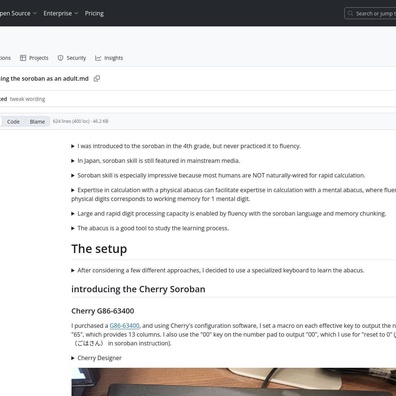
Task: Open the Insights tab
Action: click(x=109, y=58)
